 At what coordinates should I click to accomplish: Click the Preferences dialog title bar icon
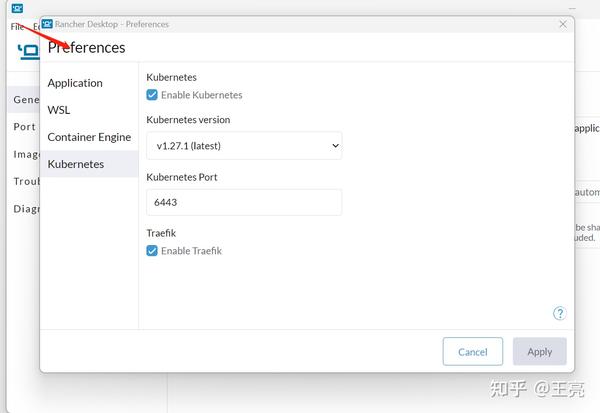click(47, 24)
